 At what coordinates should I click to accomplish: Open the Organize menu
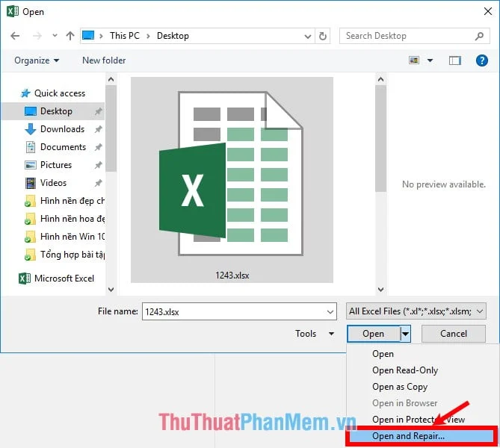click(37, 60)
